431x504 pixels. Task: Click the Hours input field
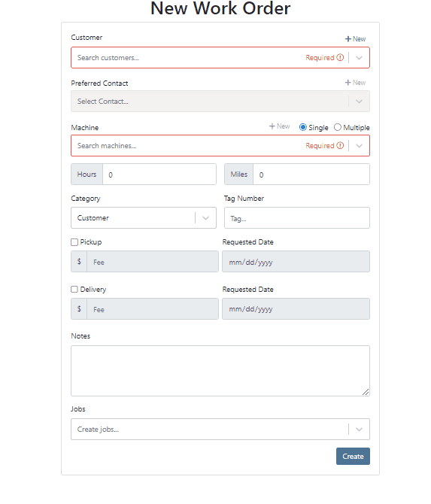[x=159, y=175]
